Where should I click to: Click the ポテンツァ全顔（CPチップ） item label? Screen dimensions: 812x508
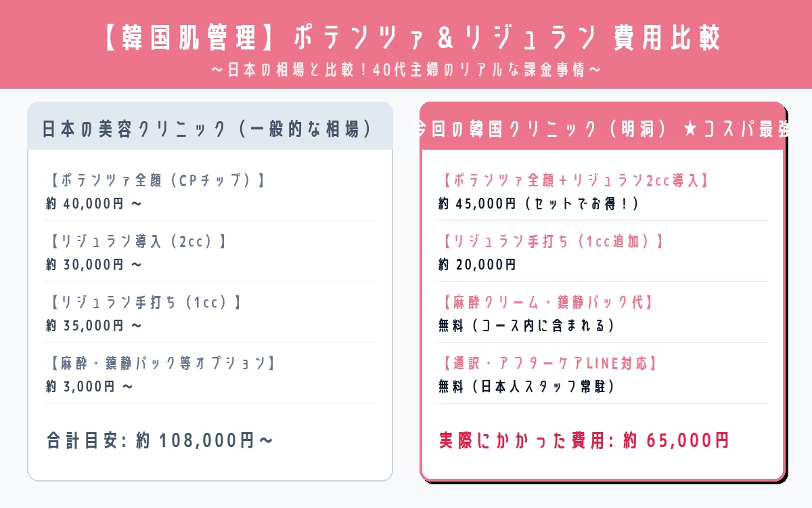point(157,181)
